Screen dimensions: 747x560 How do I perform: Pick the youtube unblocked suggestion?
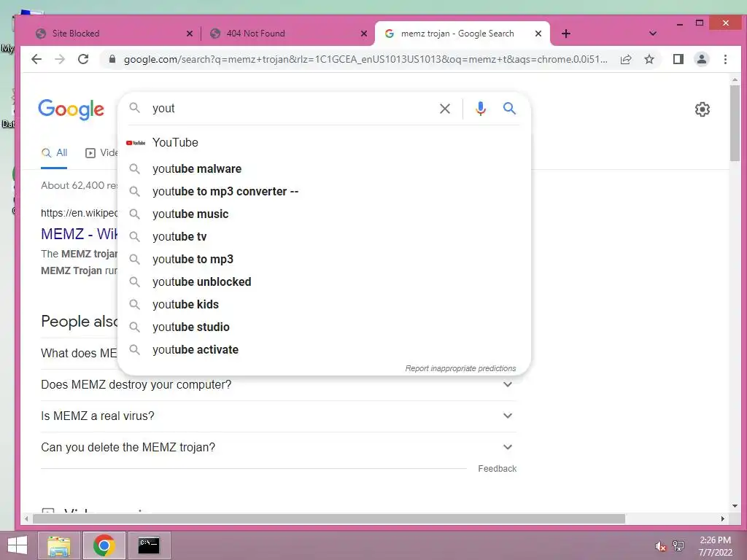324,282
